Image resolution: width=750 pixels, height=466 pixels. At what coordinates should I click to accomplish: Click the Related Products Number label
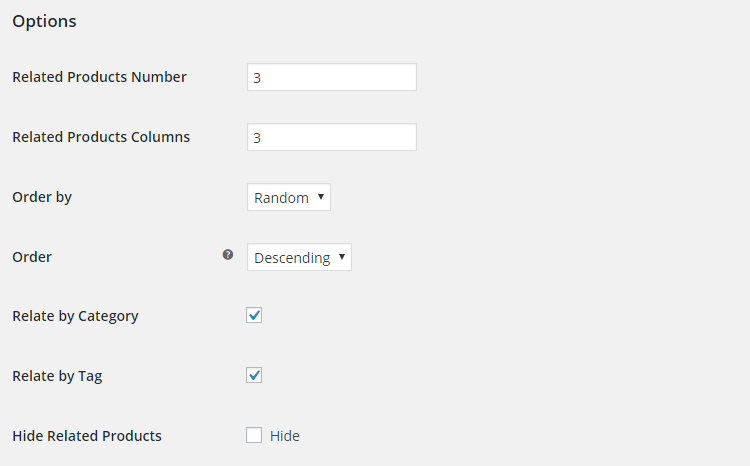coord(99,77)
